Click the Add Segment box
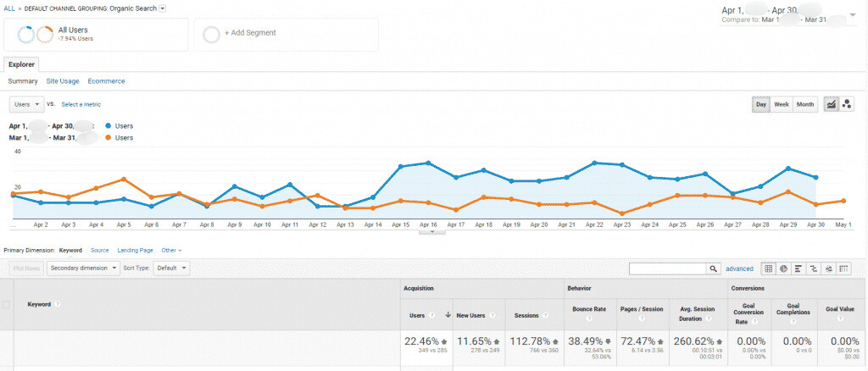The height and width of the screenshot is (371, 868). tap(286, 33)
